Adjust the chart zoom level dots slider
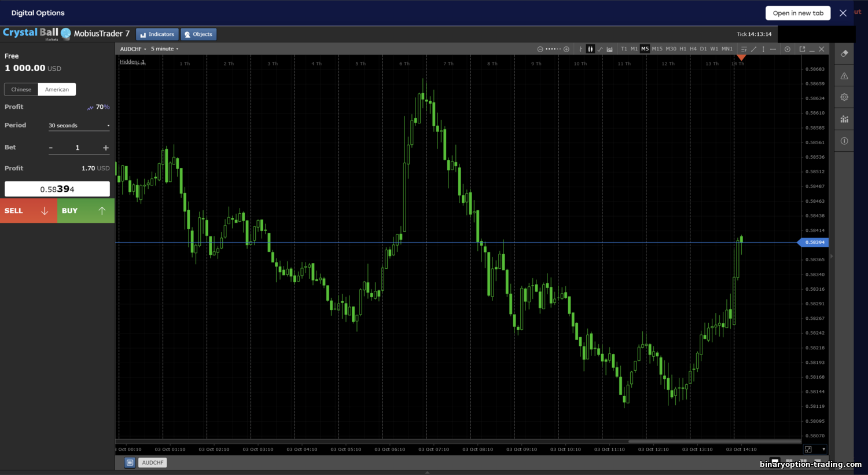The width and height of the screenshot is (868, 475). coord(553,49)
